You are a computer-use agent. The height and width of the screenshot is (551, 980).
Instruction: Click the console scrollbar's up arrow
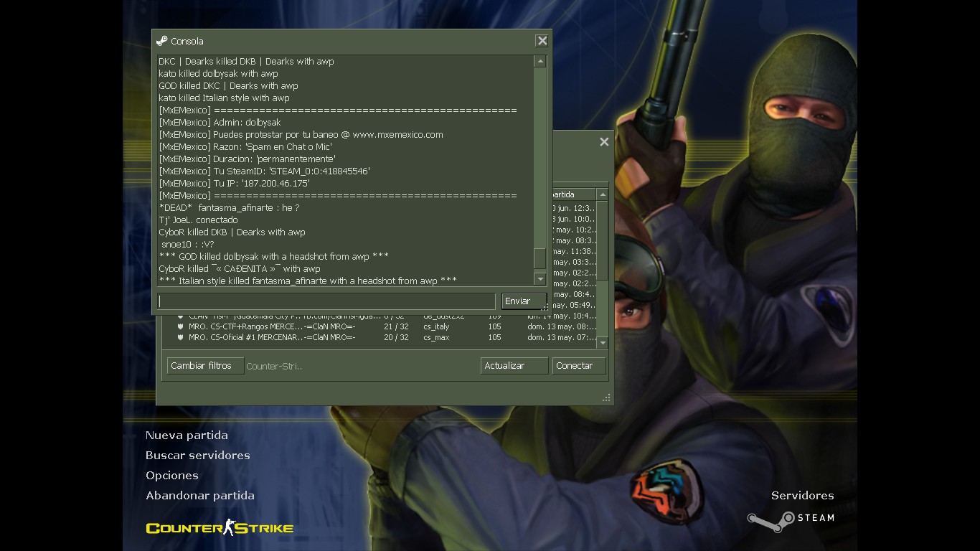click(540, 62)
